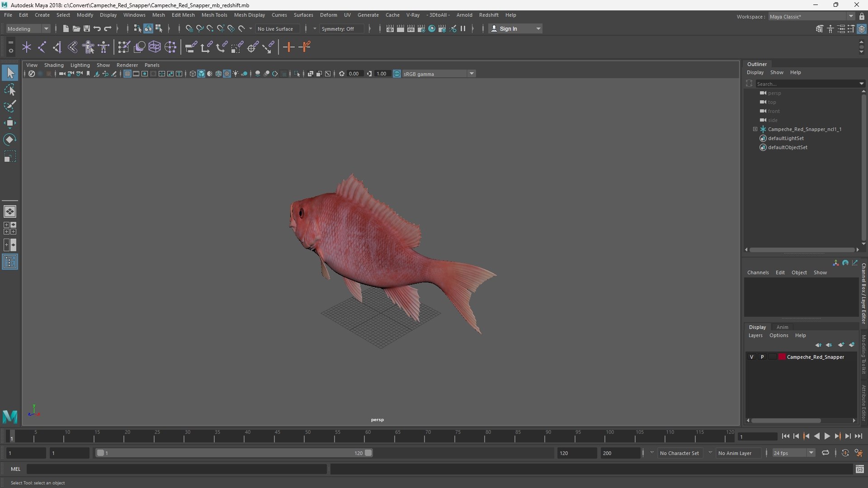Click the Redo arrow icon
The image size is (868, 488).
[108, 28]
